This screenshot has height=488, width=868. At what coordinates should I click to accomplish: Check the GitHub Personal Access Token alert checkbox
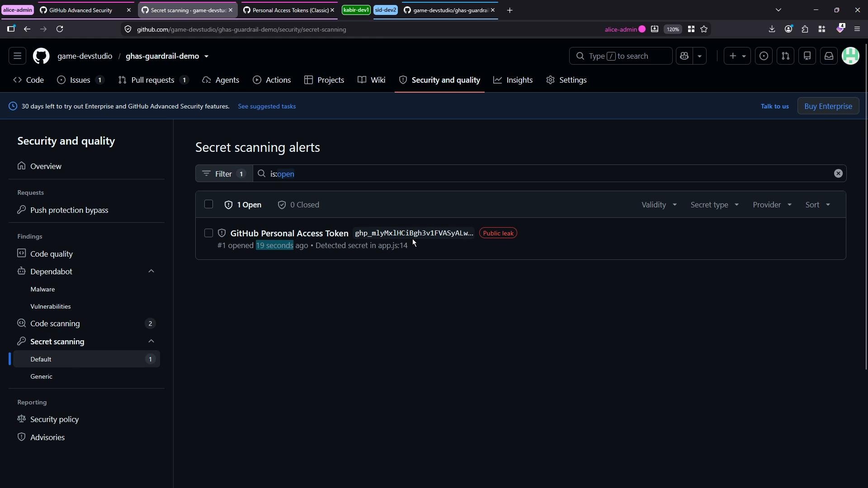click(x=208, y=233)
